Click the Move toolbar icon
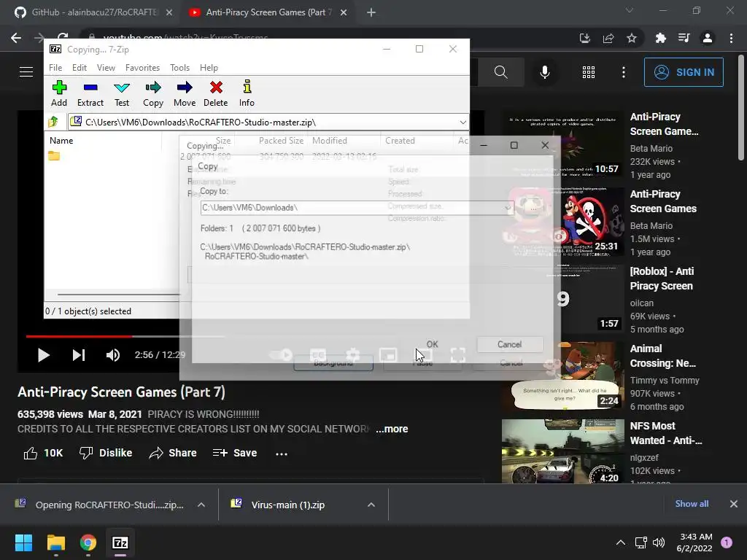The height and width of the screenshot is (560, 747). click(185, 93)
